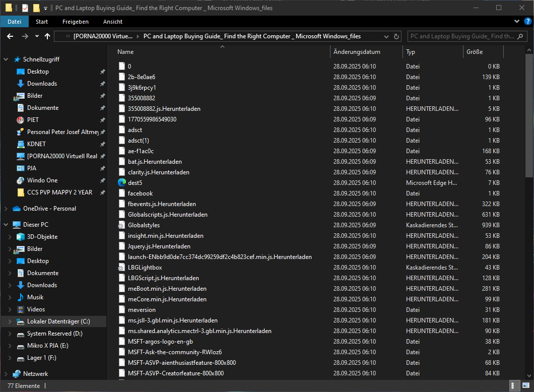Click the back navigation arrow
Image resolution: width=534 pixels, height=392 pixels.
tap(10, 36)
